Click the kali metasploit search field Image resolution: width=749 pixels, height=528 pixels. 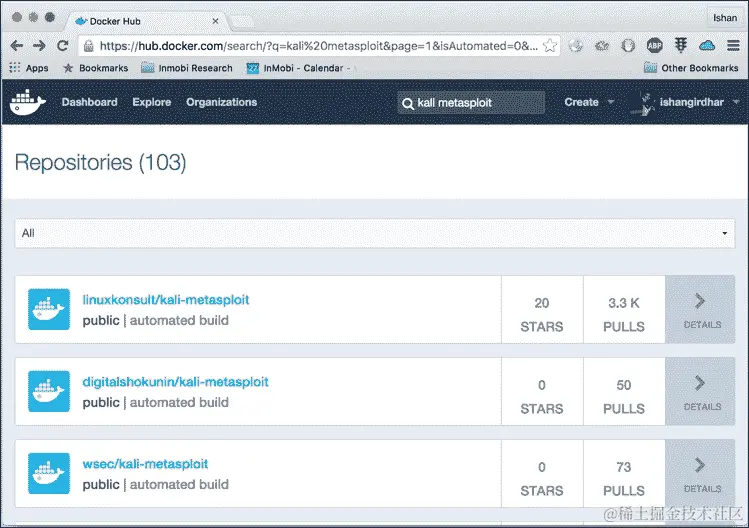pos(471,103)
